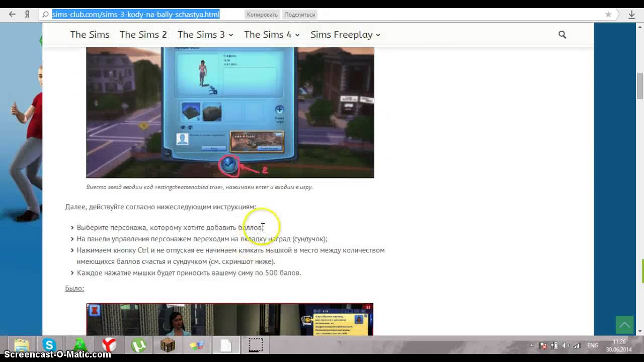Image resolution: width=644 pixels, height=362 pixels.
Task: Click bullet 'Выберите персонажа, которому хотите добавить баллов'
Action: coord(170,228)
